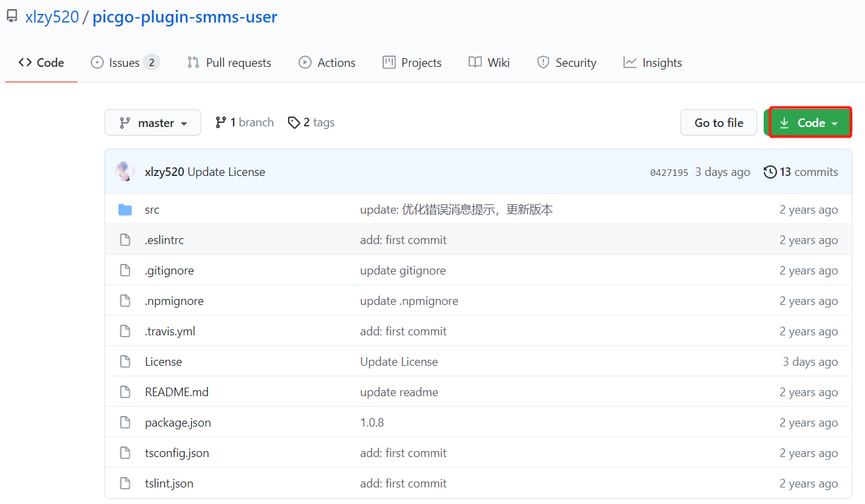Open the Actions tab
The height and width of the screenshot is (504, 865).
pos(327,63)
